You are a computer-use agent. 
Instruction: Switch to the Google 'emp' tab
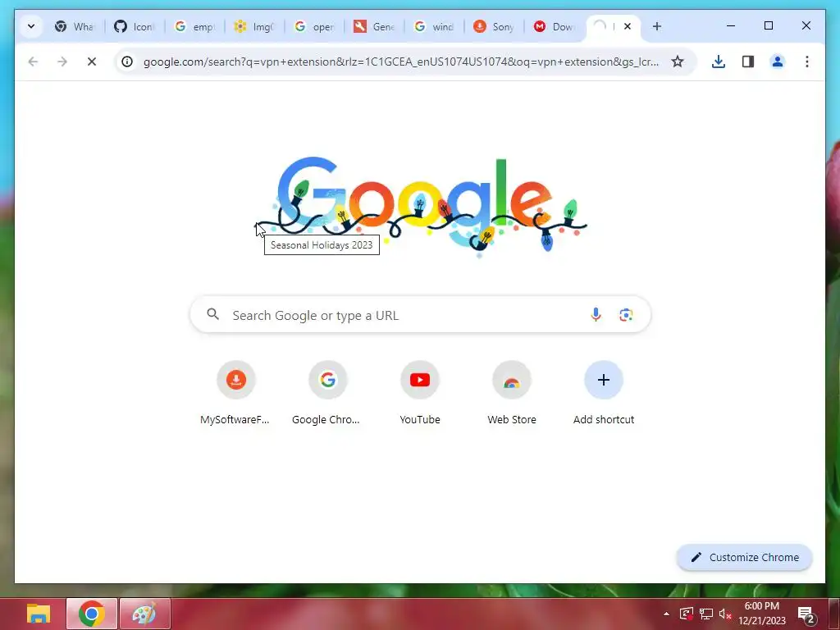coord(194,26)
